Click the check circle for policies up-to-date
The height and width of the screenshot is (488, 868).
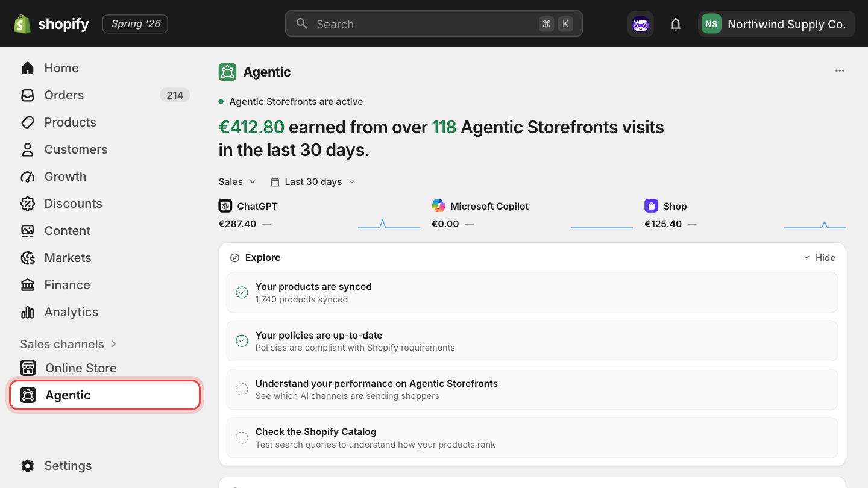pos(242,341)
